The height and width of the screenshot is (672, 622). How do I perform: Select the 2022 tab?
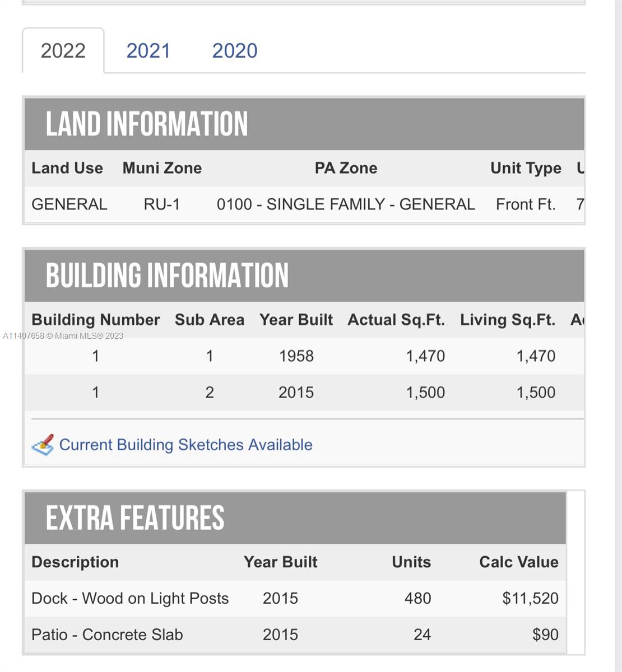click(63, 51)
